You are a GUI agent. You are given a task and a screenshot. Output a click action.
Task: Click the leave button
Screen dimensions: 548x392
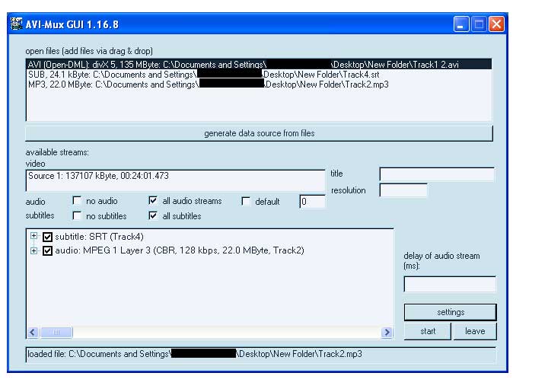[475, 331]
